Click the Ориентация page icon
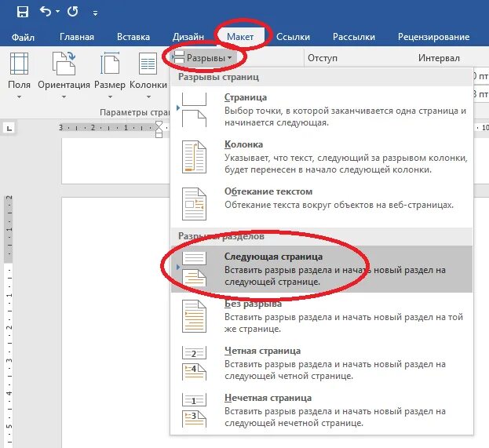The height and width of the screenshot is (448, 489). (x=64, y=64)
